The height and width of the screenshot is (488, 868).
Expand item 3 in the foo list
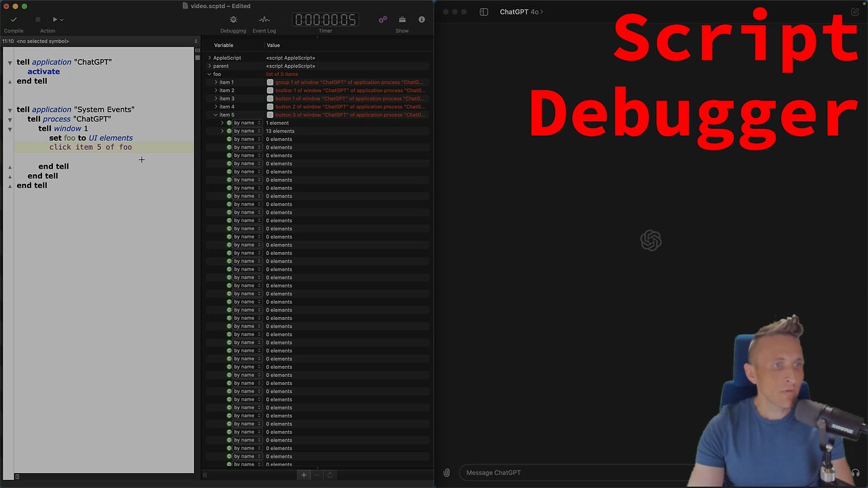216,98
